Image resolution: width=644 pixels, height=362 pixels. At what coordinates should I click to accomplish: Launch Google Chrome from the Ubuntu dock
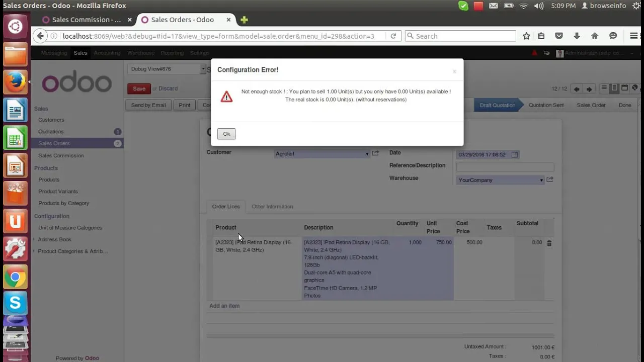click(15, 277)
